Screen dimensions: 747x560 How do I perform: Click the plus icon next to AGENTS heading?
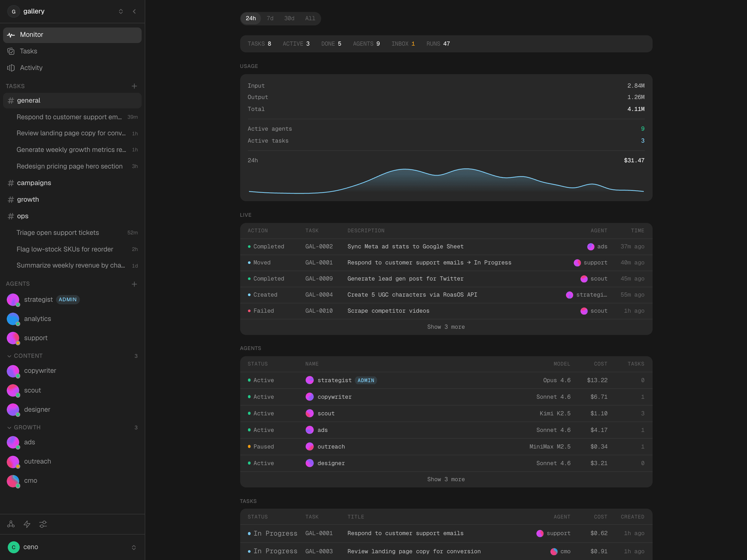pyautogui.click(x=134, y=284)
